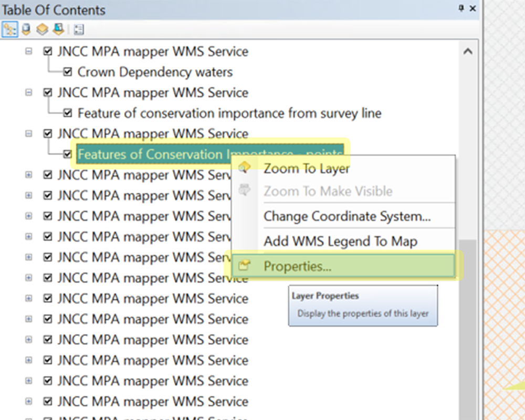Select the List By Source icon
The height and width of the screenshot is (420, 525).
(x=25, y=29)
